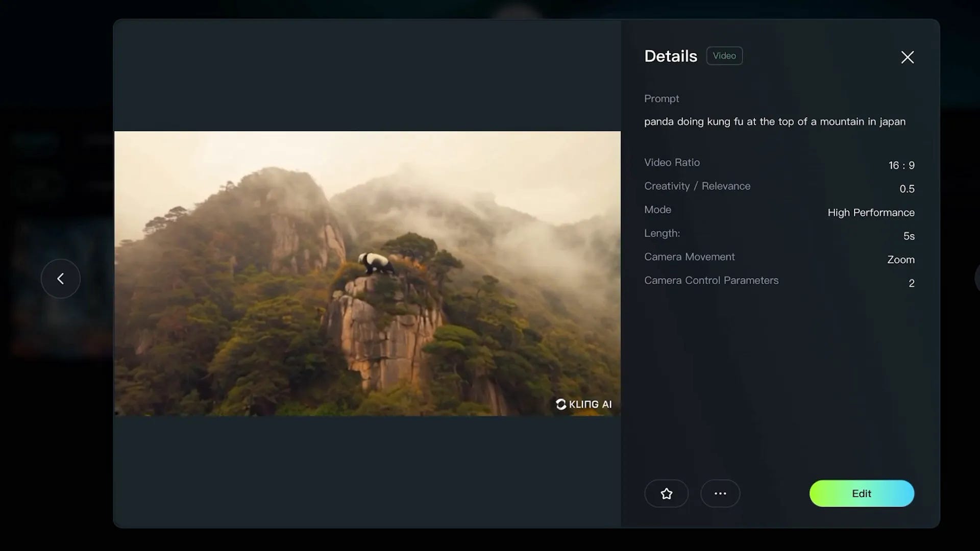The image size is (980, 551).
Task: Add video to favorites with star icon
Action: (x=666, y=493)
